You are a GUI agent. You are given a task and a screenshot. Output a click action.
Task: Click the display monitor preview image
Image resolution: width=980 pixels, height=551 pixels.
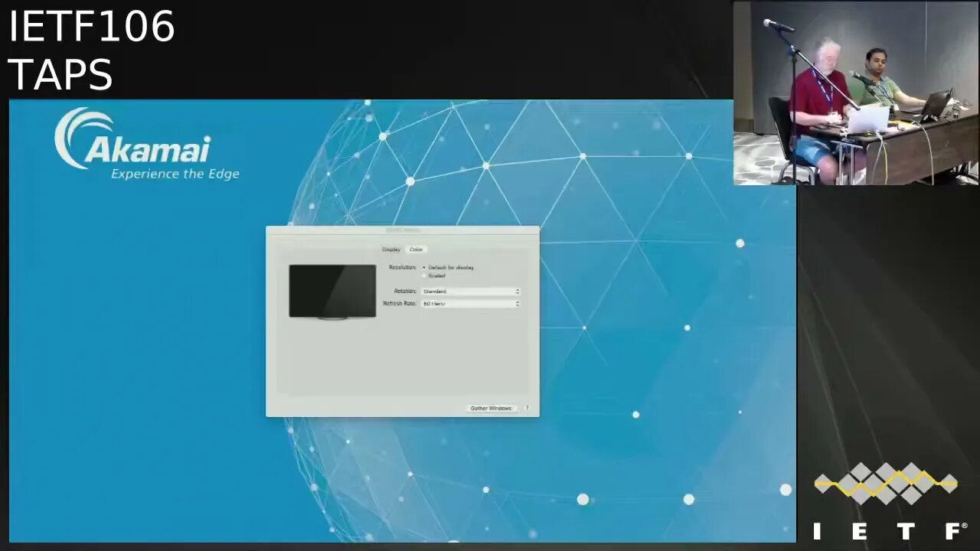coord(332,292)
